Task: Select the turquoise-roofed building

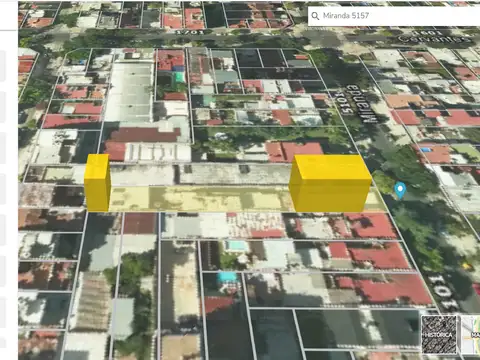Action: (x=179, y=77)
